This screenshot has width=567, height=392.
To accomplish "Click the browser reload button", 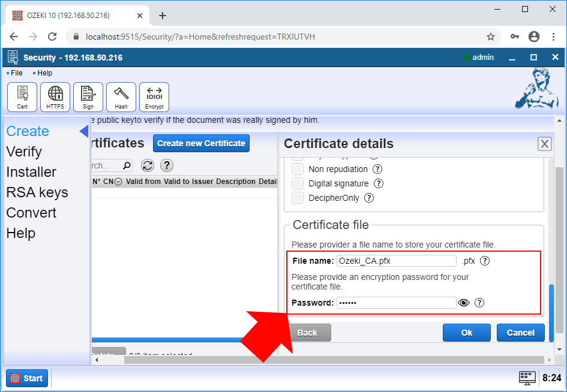I will pyautogui.click(x=52, y=37).
